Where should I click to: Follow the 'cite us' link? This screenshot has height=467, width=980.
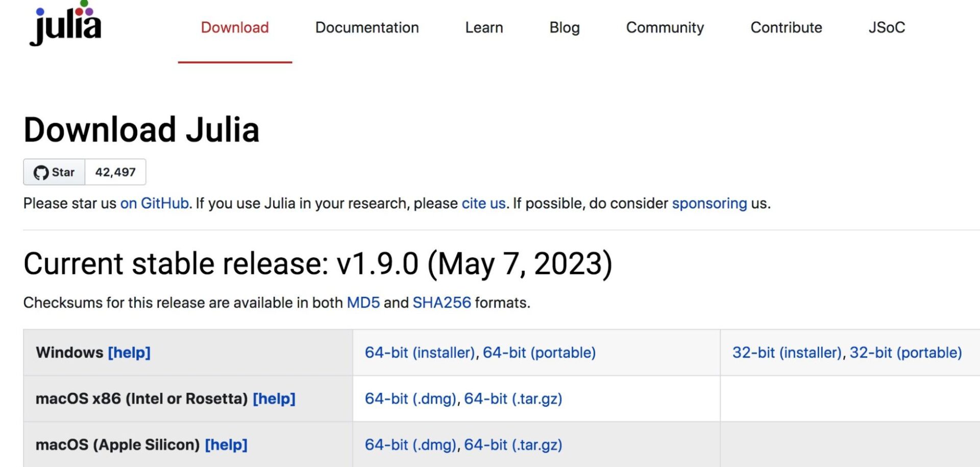[x=483, y=203]
